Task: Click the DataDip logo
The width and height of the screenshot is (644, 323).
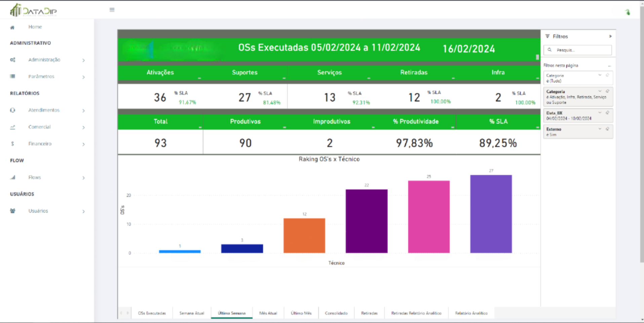Action: coord(33,10)
